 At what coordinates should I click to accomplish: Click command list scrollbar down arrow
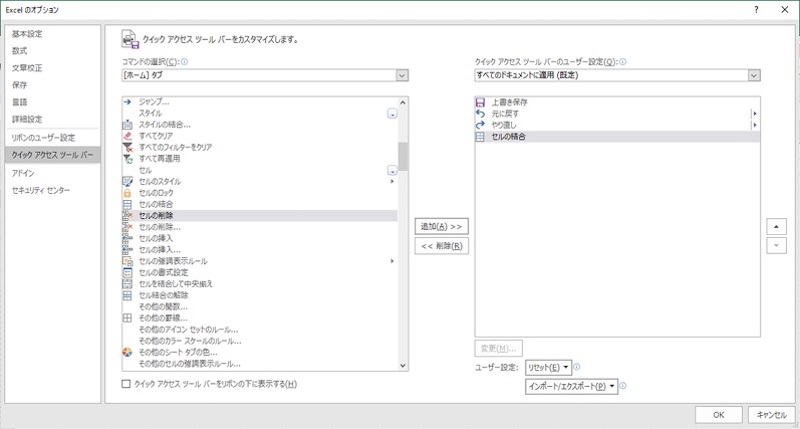click(x=403, y=365)
